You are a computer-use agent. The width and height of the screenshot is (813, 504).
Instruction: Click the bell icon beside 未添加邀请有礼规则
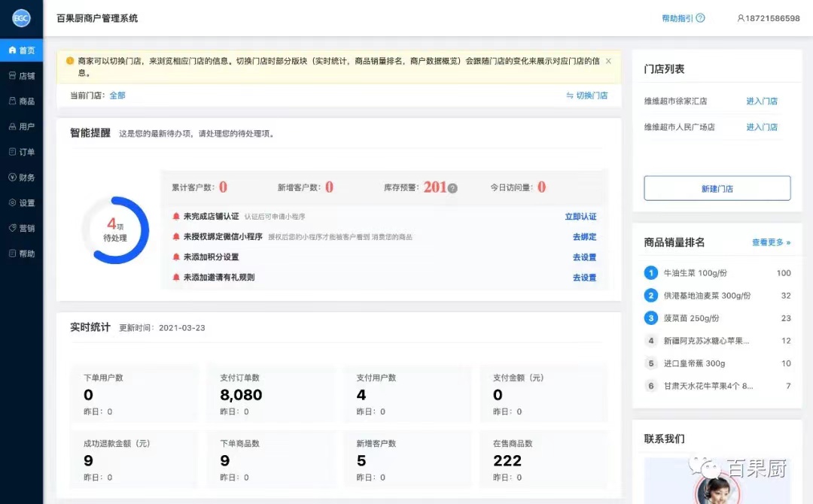176,277
